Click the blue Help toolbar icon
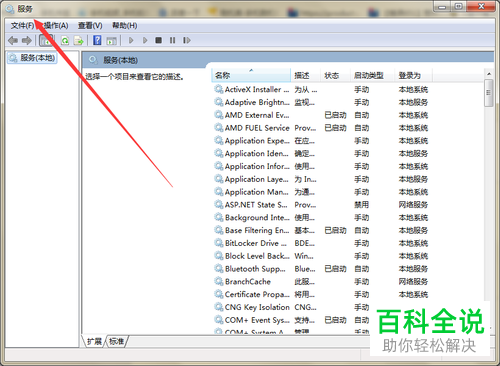The image size is (500, 366). (x=97, y=40)
